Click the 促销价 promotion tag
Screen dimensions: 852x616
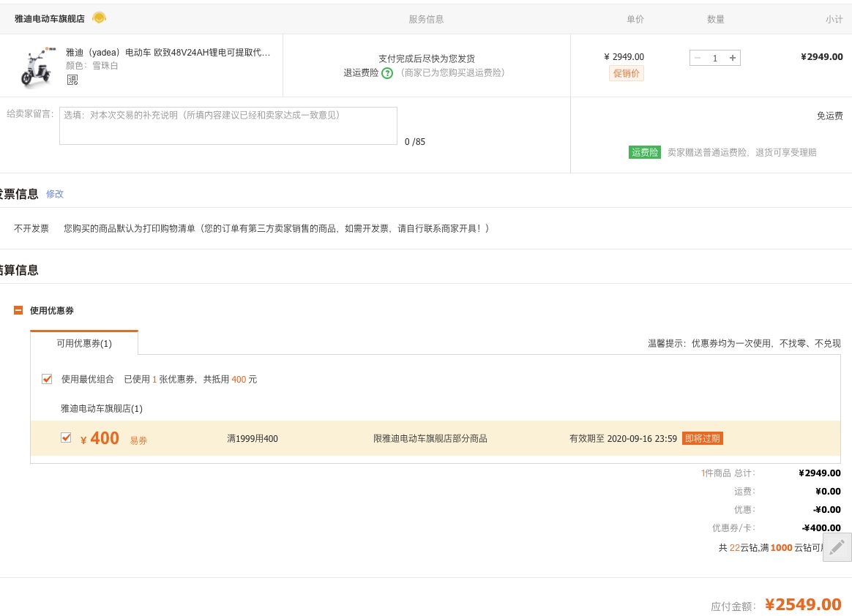click(x=626, y=73)
